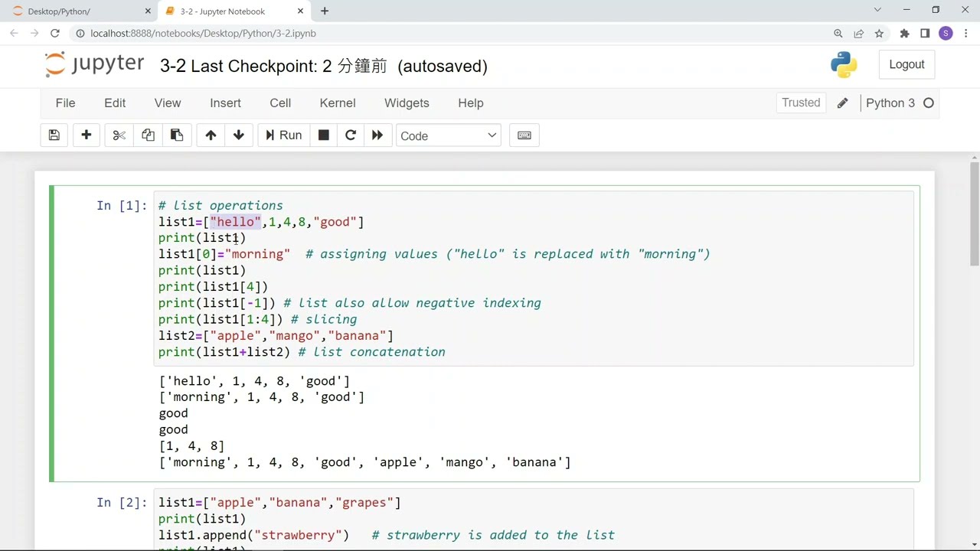Restart the kernel with circular arrow
Screen dimensions: 980x551
point(351,135)
